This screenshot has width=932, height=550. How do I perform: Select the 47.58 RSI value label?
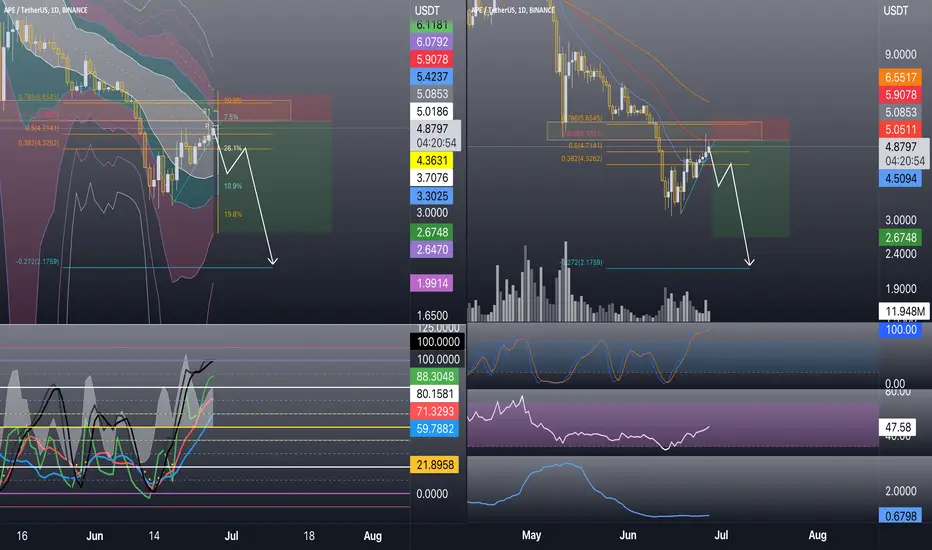[x=898, y=427]
